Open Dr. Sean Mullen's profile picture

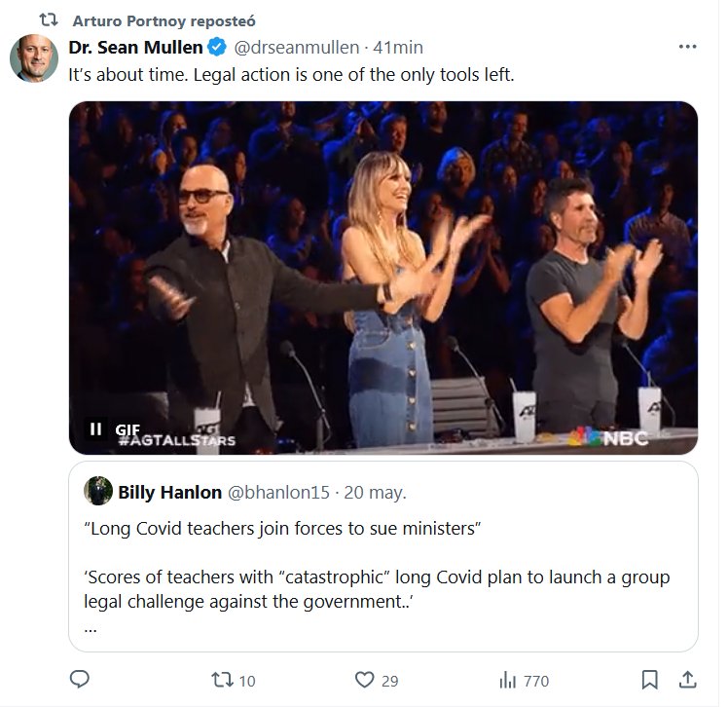pos(34,57)
